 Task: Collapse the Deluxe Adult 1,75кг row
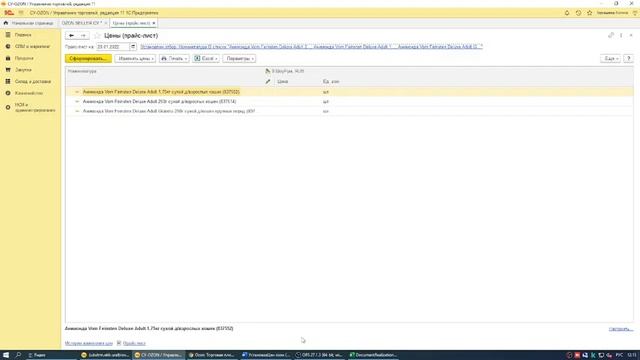click(77, 92)
